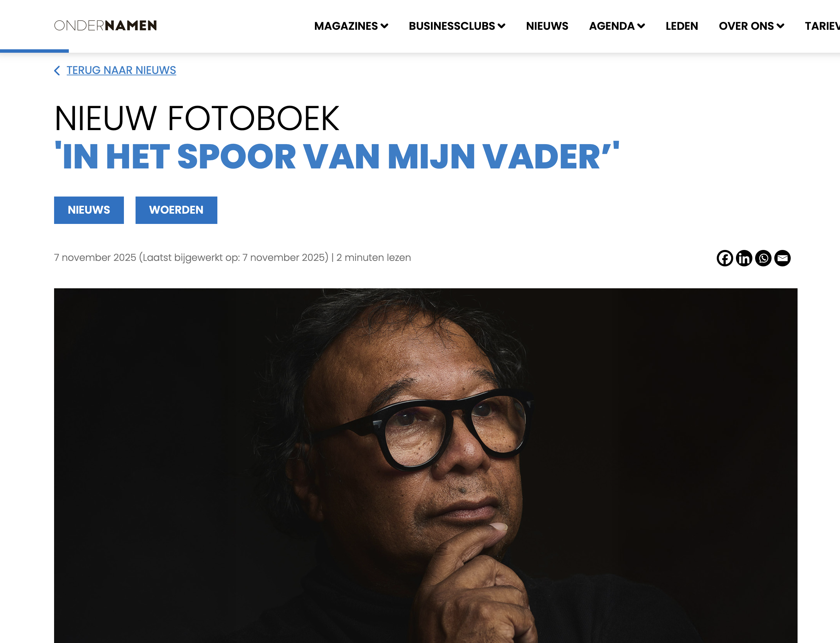Expand the Magazines dropdown arrow
Viewport: 840px width, 643px height.
click(x=384, y=26)
